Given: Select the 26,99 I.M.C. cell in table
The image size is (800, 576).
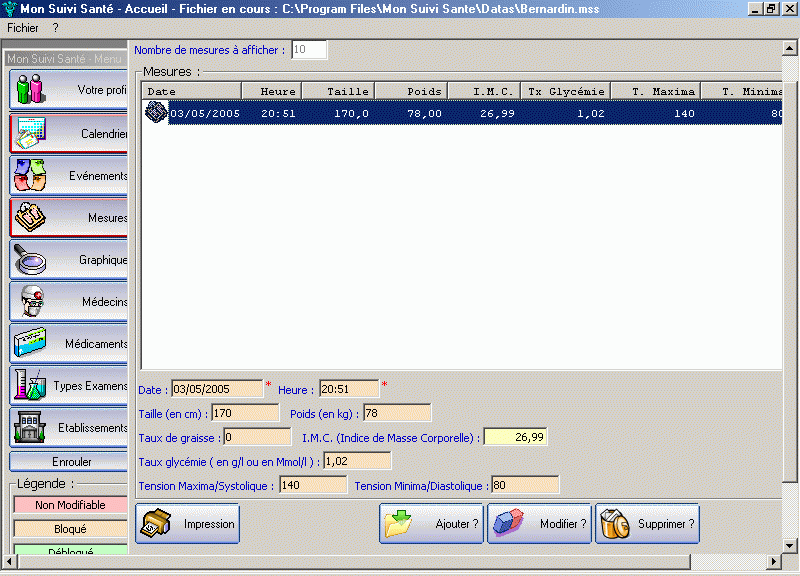Looking at the screenshot, I should 497,113.
